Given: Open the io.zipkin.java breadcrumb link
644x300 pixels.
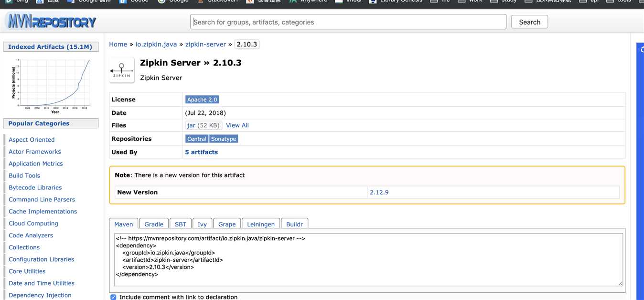Looking at the screenshot, I should click(x=156, y=44).
